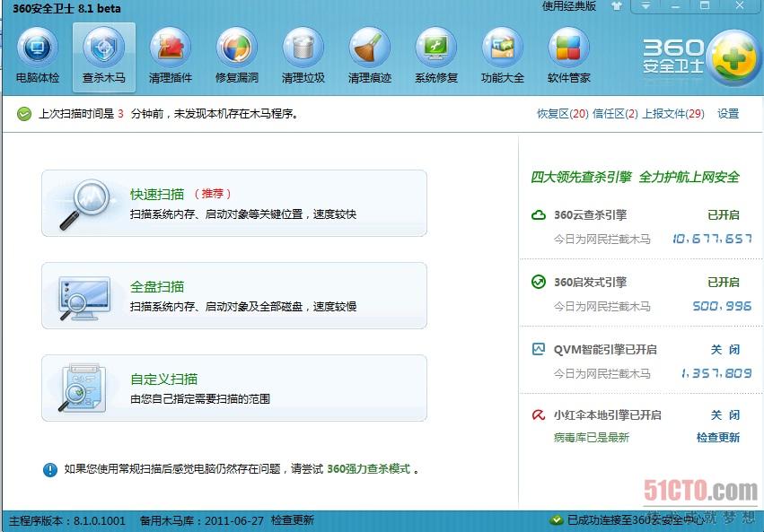Screen dimensions: 764x532
Task: Click the QVM智能引擎 chart icon
Action: (x=539, y=349)
